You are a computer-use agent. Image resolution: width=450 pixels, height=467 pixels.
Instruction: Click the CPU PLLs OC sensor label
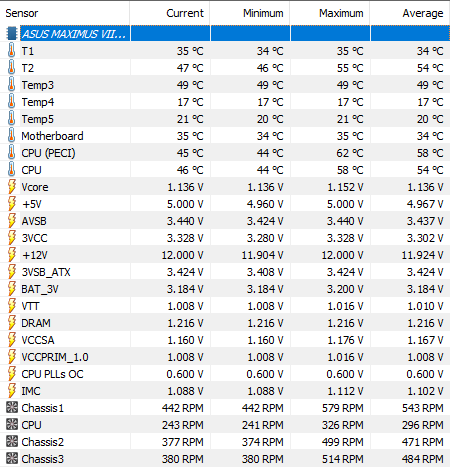click(x=52, y=374)
